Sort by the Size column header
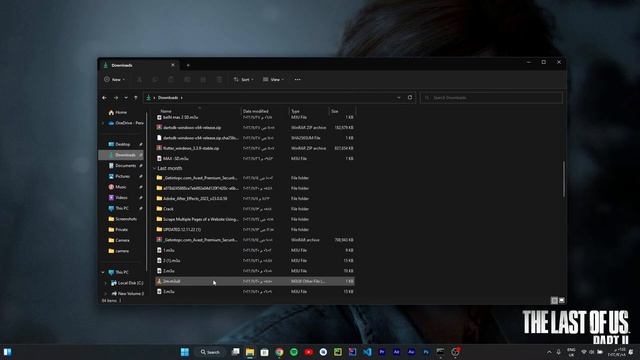 tap(342, 111)
